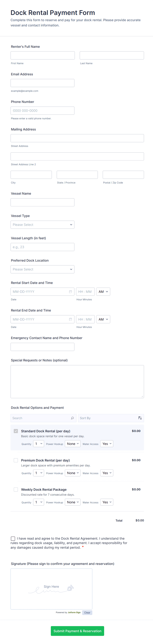
Task: Check the Weekly Dock Rental Package box
Action: (16, 490)
